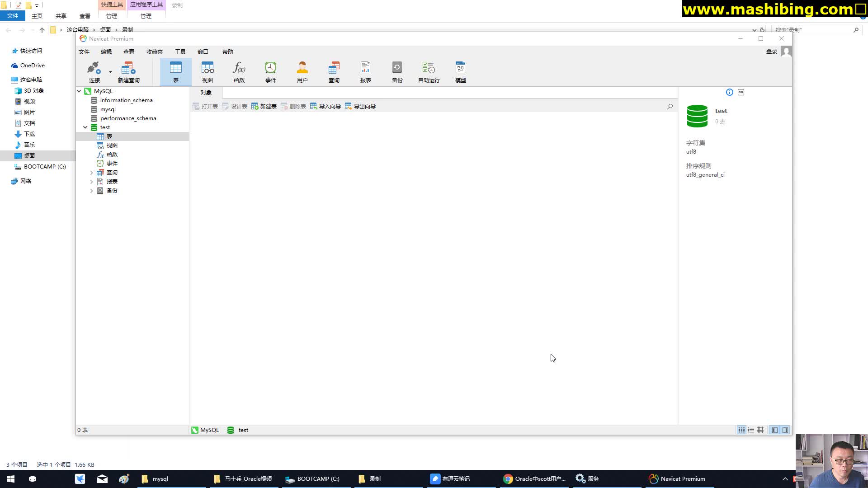Show DDL panel icon

click(x=741, y=92)
